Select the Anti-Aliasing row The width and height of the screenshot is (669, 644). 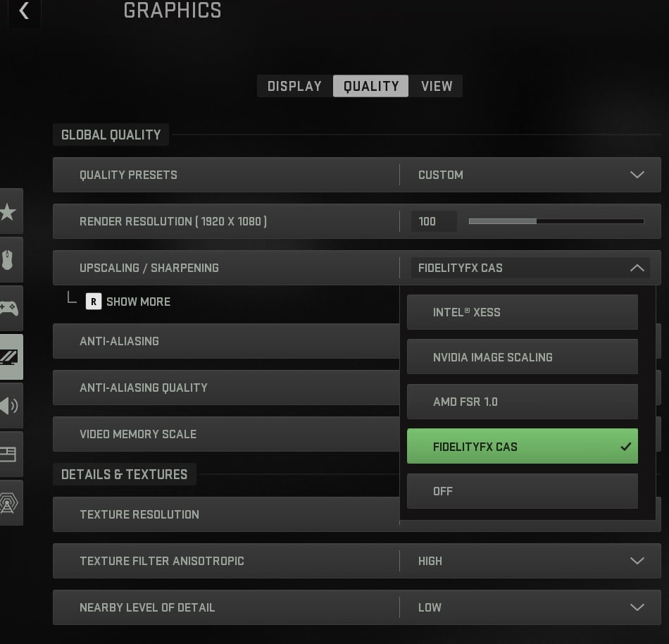coord(226,341)
